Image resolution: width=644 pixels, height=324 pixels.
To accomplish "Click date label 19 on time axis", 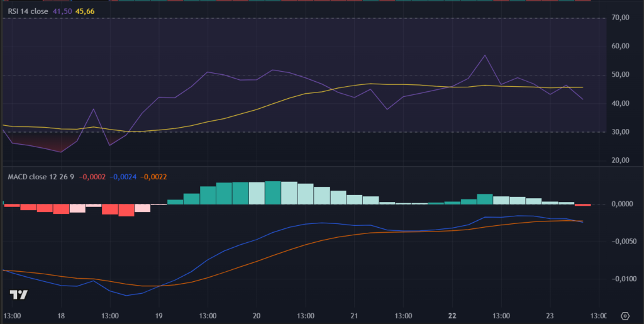I will click(x=159, y=316).
